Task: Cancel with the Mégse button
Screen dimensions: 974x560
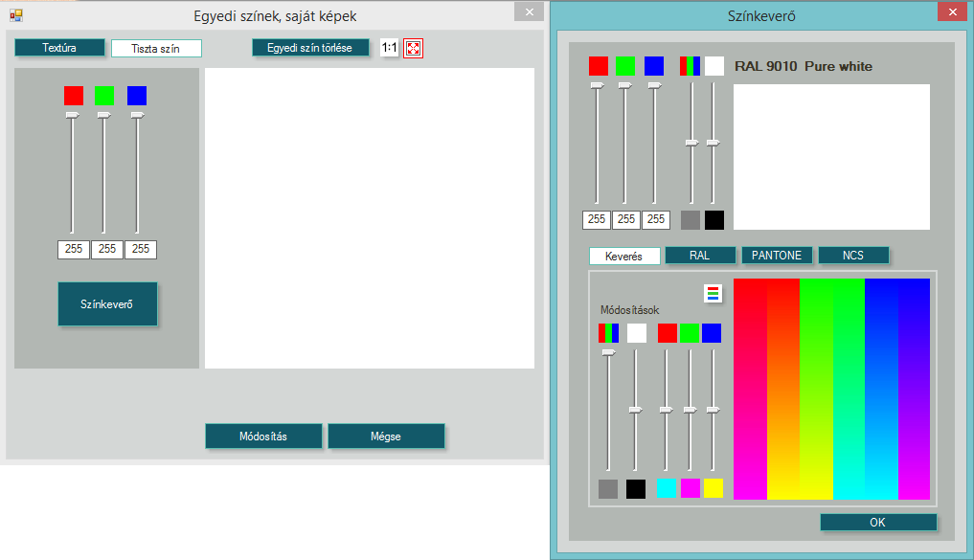Action: point(386,437)
